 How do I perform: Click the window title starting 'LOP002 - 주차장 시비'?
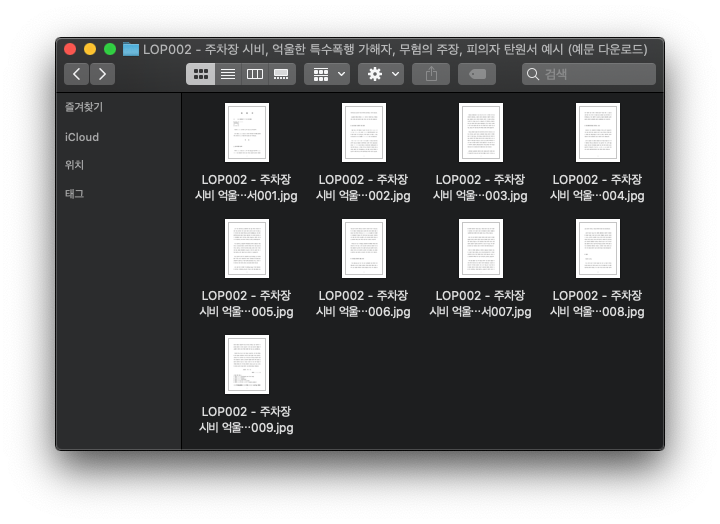click(395, 49)
